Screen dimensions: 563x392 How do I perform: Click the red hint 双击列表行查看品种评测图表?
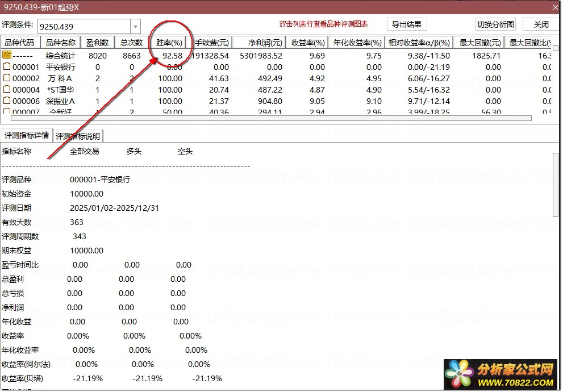(x=323, y=24)
